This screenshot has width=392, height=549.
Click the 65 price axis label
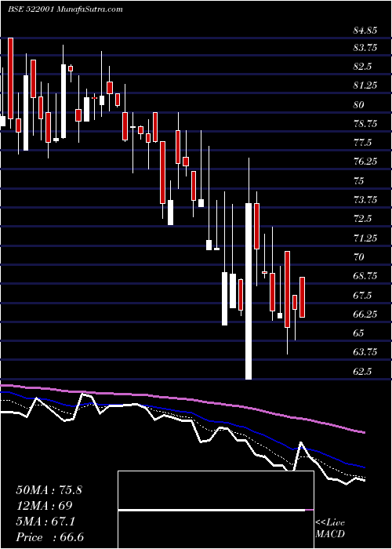pyautogui.click(x=359, y=333)
